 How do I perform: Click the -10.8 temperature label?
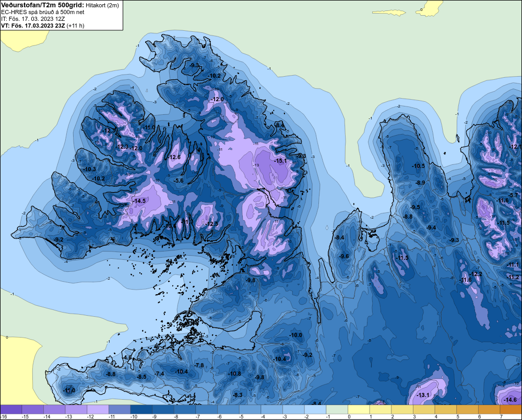(234, 374)
